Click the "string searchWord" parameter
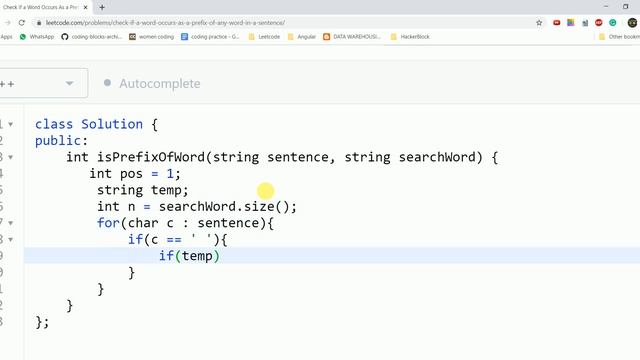Image resolution: width=640 pixels, height=360 pixels. [x=410, y=157]
